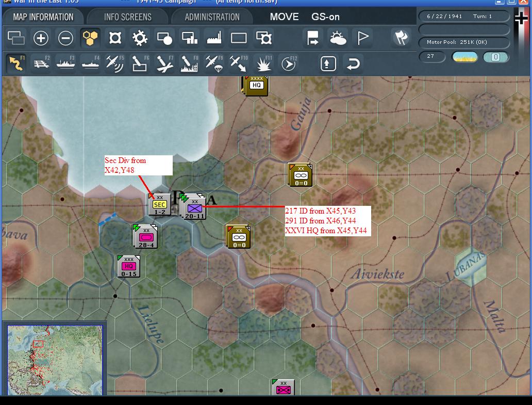The width and height of the screenshot is (532, 405).
Task: Select the XXXX HQ Soviet unit
Action: [256, 86]
